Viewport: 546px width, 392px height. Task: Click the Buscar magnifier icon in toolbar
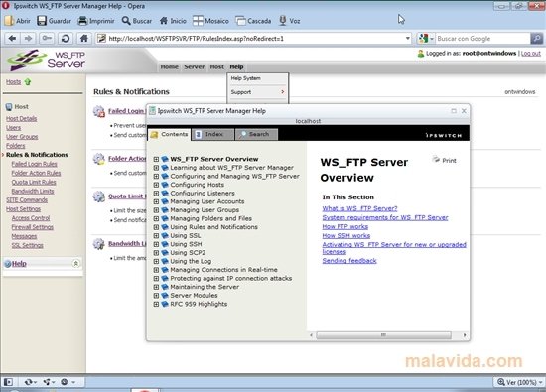point(126,21)
